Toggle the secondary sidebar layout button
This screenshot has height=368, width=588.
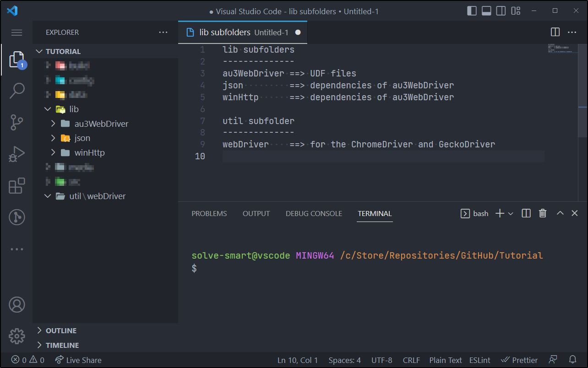pos(501,11)
